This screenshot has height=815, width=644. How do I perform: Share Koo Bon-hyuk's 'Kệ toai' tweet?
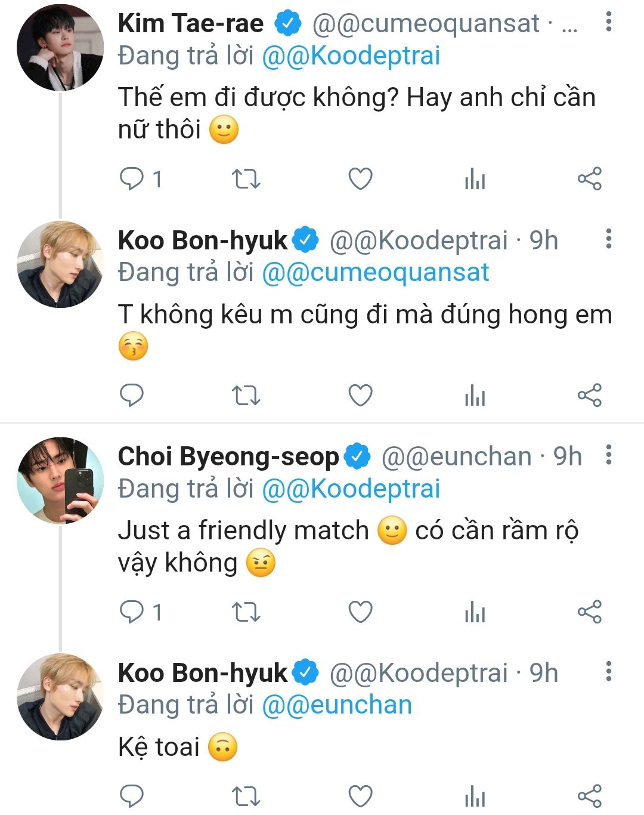coord(590,796)
